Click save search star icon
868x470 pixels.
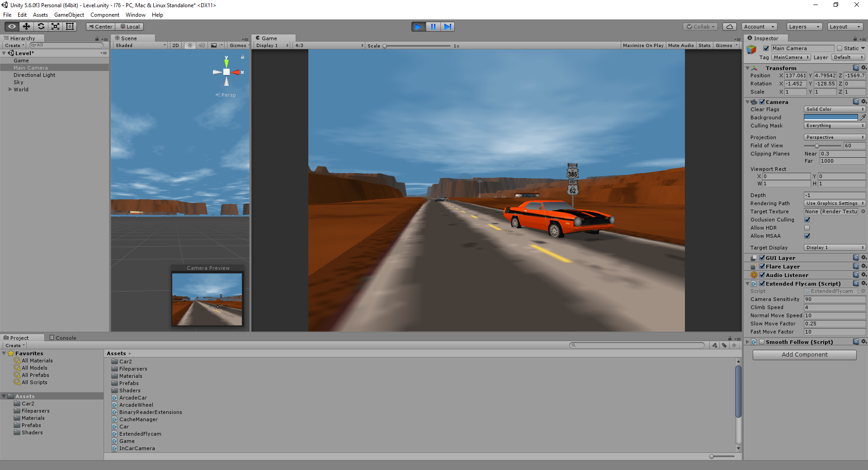click(734, 345)
